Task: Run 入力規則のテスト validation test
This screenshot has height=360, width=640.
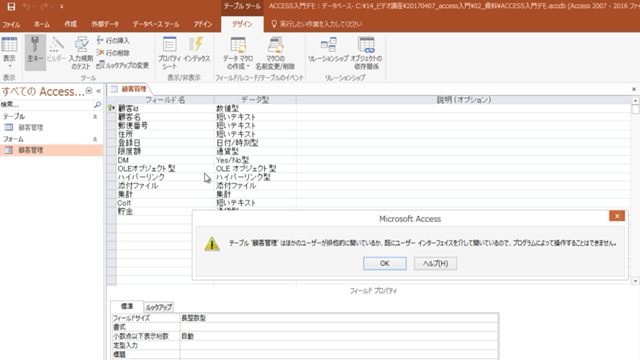Action: click(81, 53)
